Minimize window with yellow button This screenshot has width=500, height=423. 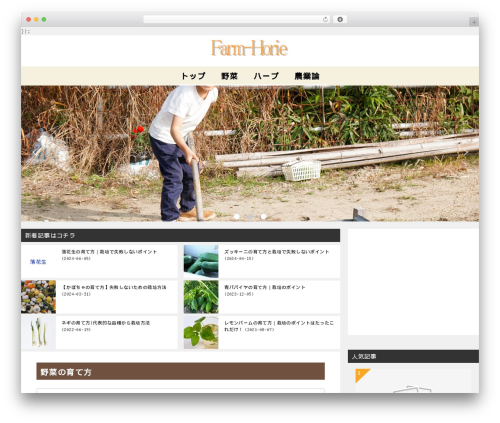pyautogui.click(x=36, y=19)
